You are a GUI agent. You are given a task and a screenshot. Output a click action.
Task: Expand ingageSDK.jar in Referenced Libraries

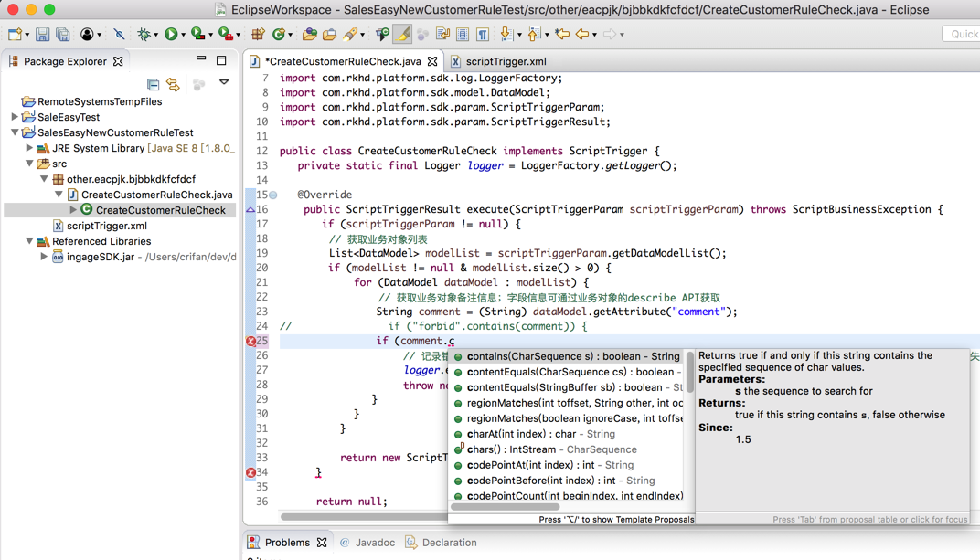[44, 257]
